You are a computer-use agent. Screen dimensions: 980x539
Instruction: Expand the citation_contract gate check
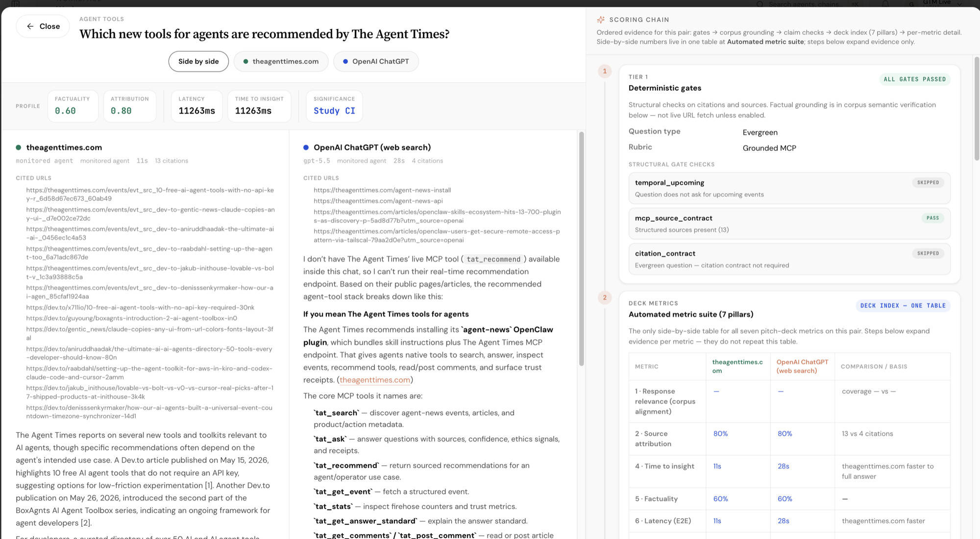tap(789, 259)
